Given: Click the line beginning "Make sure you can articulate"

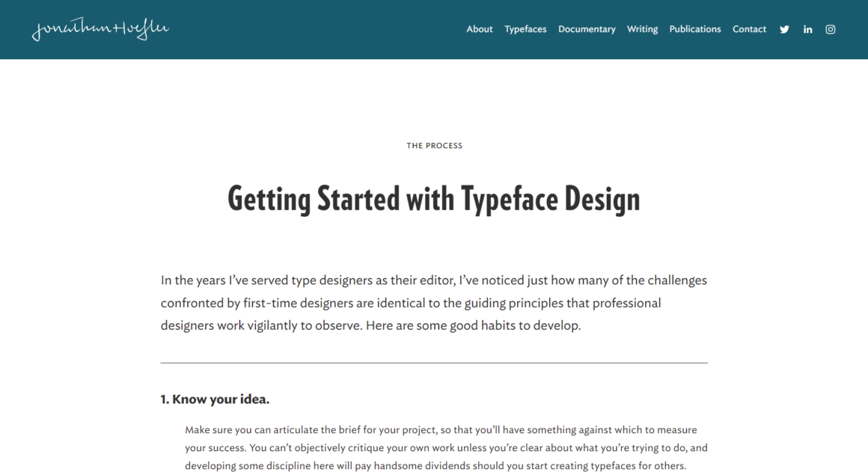Looking at the screenshot, I should [x=441, y=429].
